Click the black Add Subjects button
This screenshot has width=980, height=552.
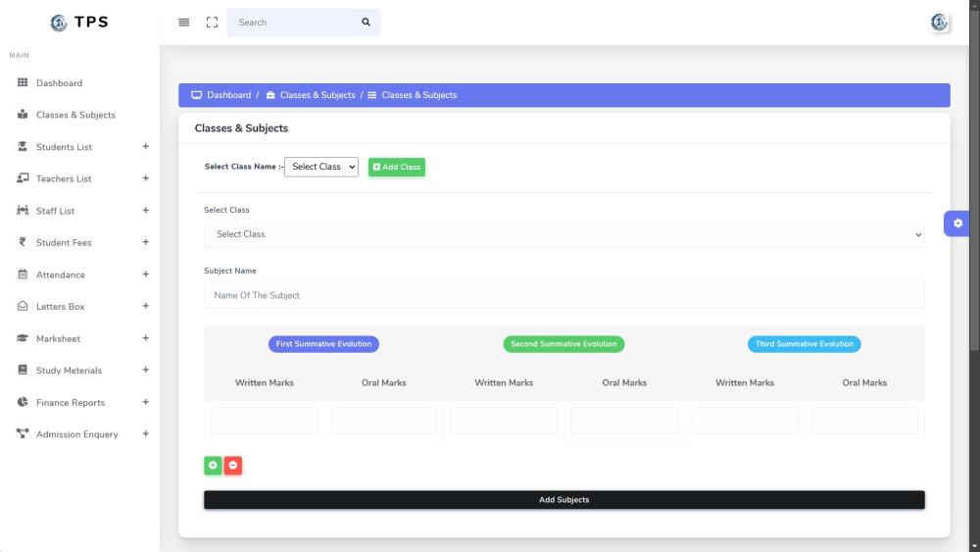pos(563,499)
